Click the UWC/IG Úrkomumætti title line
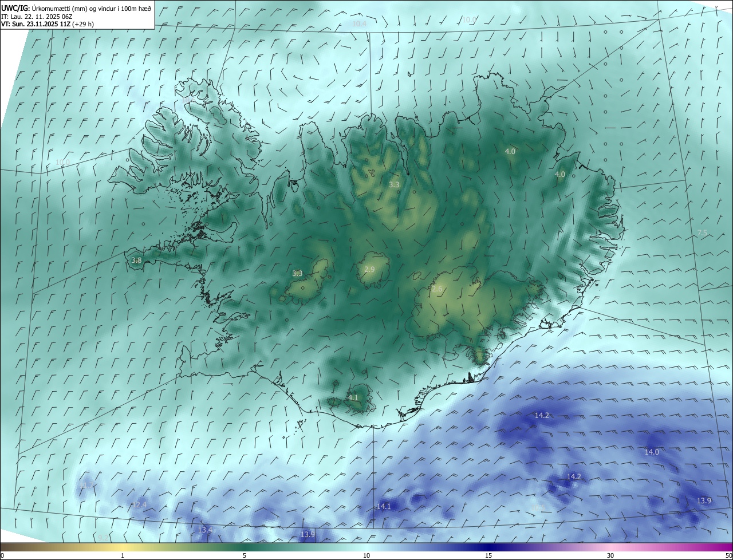Image resolution: width=733 pixels, height=560 pixels. 76,8
